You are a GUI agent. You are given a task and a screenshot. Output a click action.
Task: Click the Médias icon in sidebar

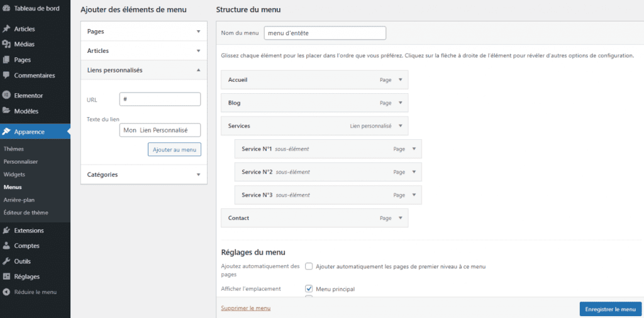tap(6, 44)
